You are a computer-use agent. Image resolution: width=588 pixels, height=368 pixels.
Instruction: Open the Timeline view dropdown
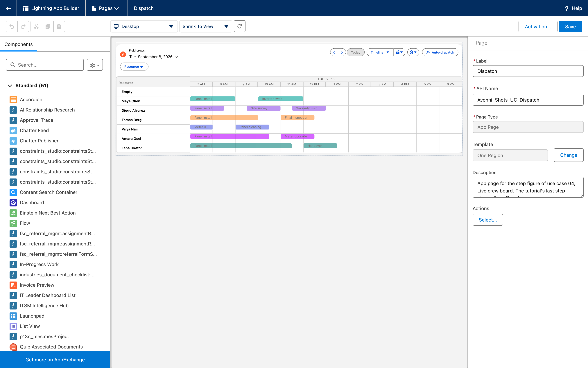pyautogui.click(x=380, y=52)
